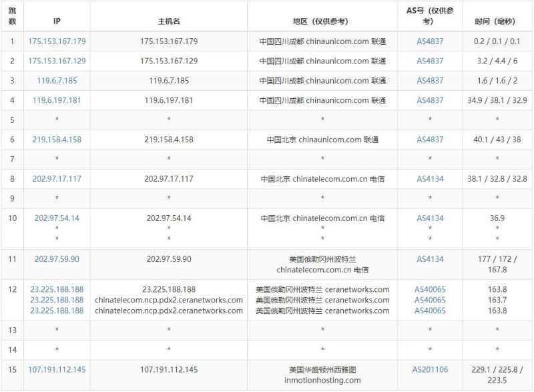The width and height of the screenshot is (534, 392).
Task: Select the time value 163.7 in hop 12
Action: pyautogui.click(x=497, y=300)
